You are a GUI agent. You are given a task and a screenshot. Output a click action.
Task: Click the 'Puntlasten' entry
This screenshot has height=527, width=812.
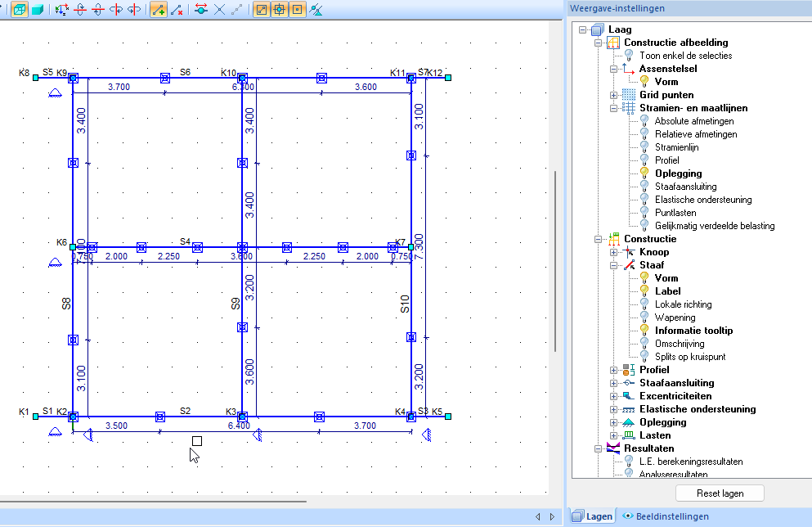(675, 213)
